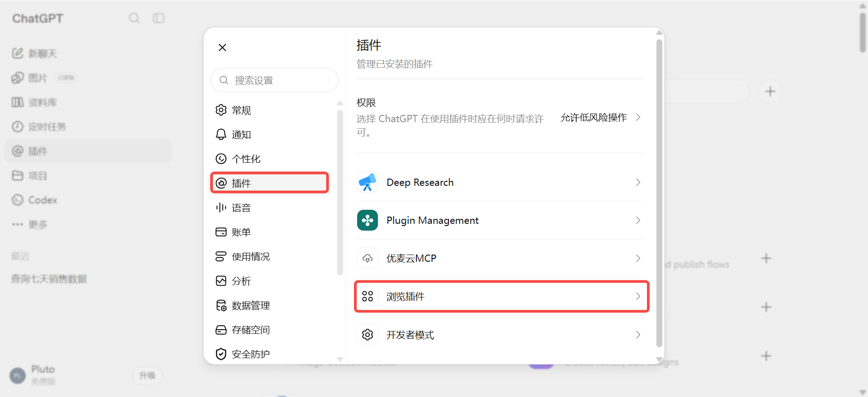Image resolution: width=868 pixels, height=397 pixels.
Task: Click the magnifier icon in the settings search
Action: click(224, 80)
